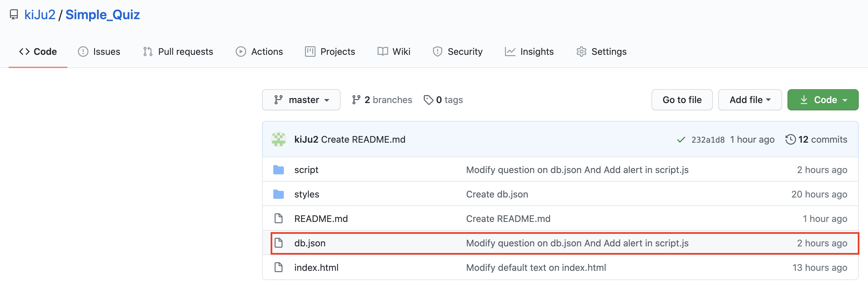Open the green Code download dropdown
868x286 pixels.
point(822,100)
